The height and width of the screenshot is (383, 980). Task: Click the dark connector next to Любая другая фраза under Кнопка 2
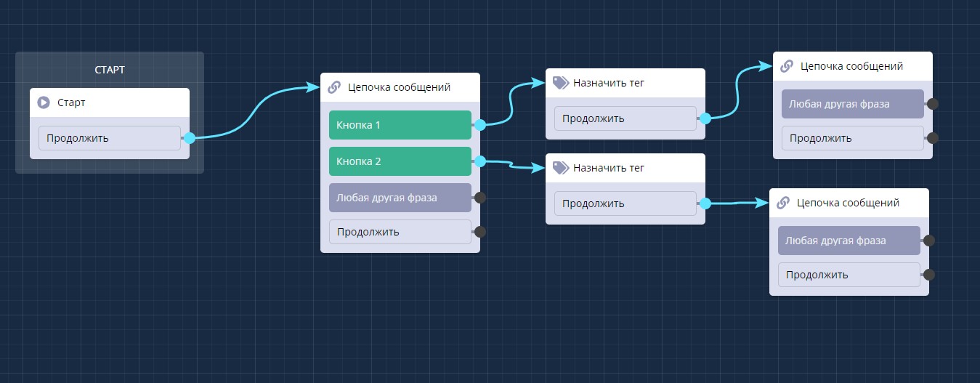[479, 197]
